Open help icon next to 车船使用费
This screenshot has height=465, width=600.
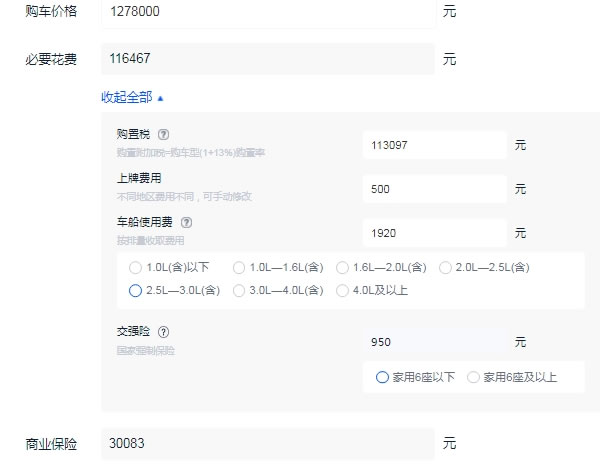click(x=186, y=222)
